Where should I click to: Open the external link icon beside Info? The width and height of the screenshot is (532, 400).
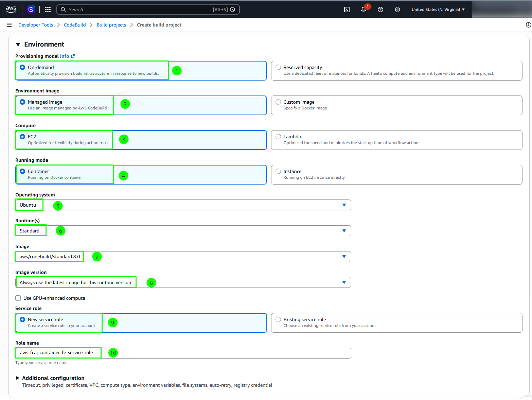coord(73,56)
